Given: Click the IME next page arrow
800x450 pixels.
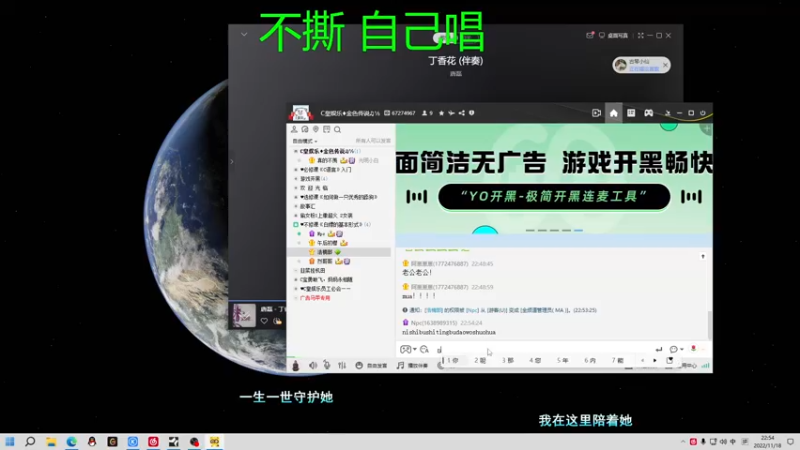Looking at the screenshot, I should [x=655, y=360].
